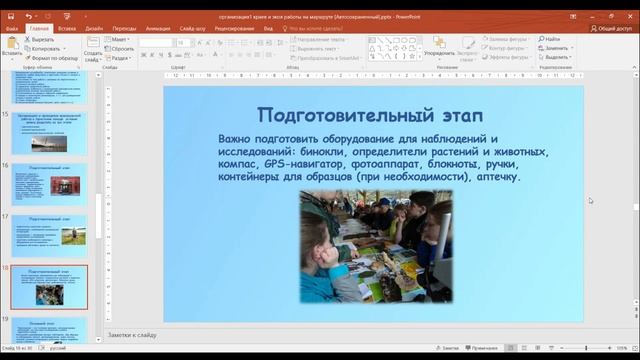Click Share (Общий доступ) button
Image resolution: width=640 pixels, height=360 pixels.
(611, 28)
